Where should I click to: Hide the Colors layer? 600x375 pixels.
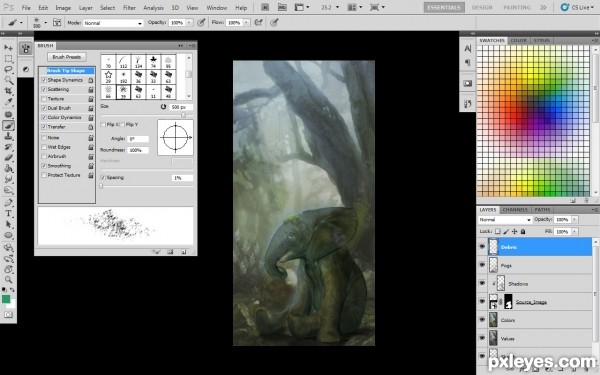coord(482,320)
